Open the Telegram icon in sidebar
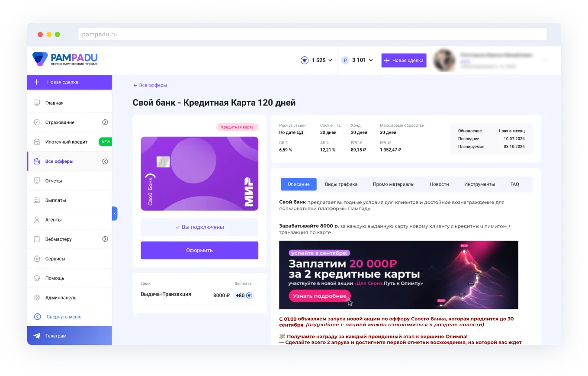Screen dimensions: 588x376 [37, 336]
